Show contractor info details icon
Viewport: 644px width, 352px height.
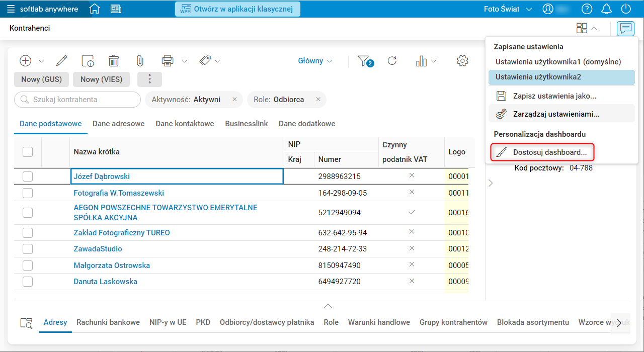[88, 61]
